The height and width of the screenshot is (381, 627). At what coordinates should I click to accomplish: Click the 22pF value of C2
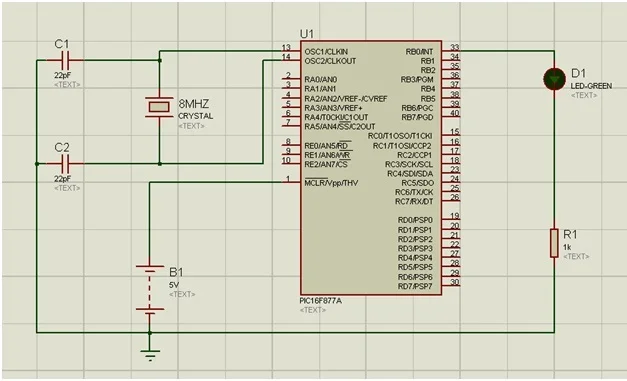(63, 179)
